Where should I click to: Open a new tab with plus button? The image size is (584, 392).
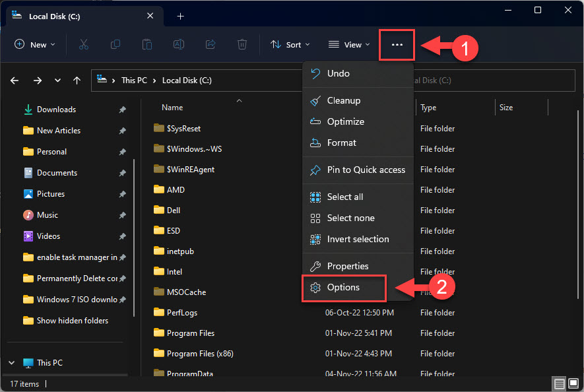coord(180,16)
